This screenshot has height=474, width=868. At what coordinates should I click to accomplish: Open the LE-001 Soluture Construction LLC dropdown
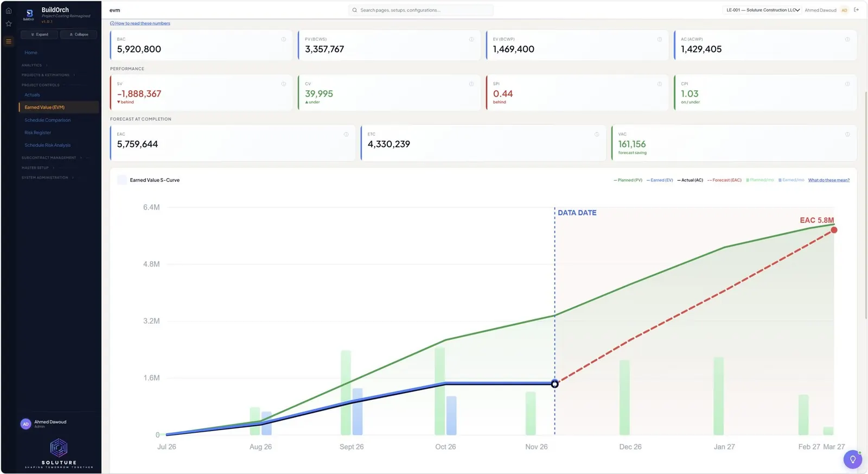pyautogui.click(x=762, y=10)
